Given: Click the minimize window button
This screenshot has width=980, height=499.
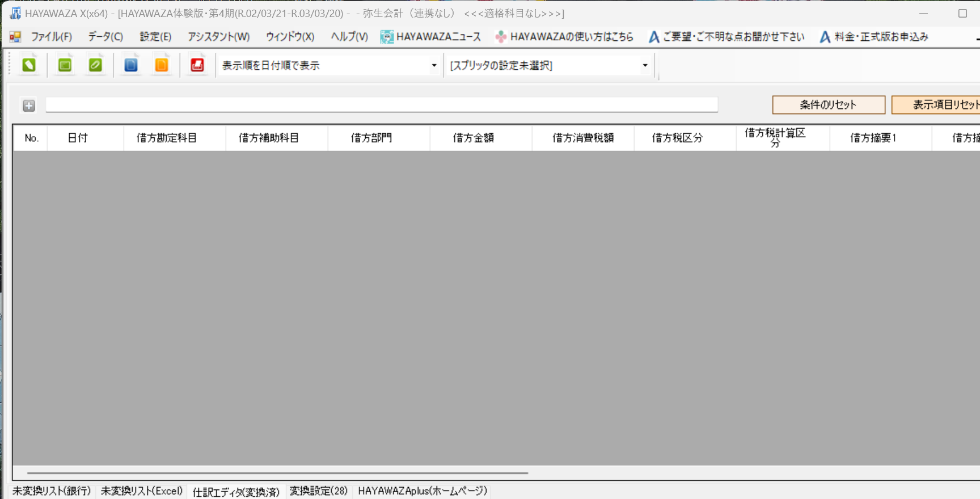Looking at the screenshot, I should 924,13.
